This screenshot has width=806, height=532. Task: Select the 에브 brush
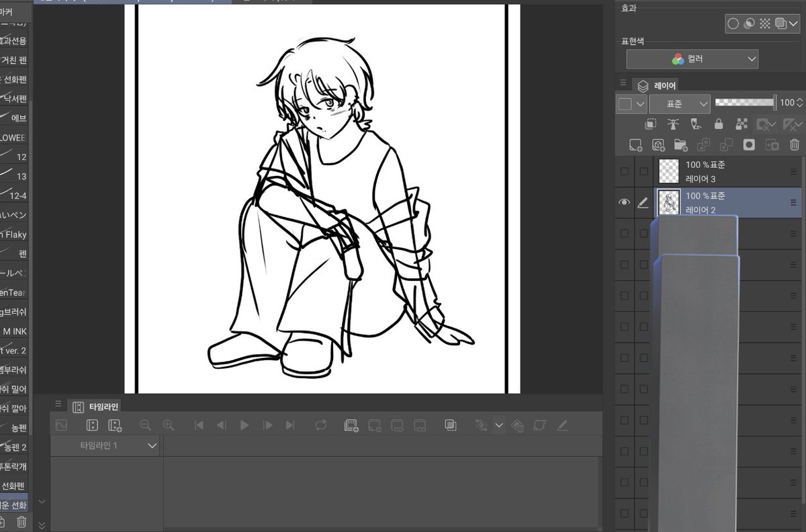pyautogui.click(x=14, y=118)
